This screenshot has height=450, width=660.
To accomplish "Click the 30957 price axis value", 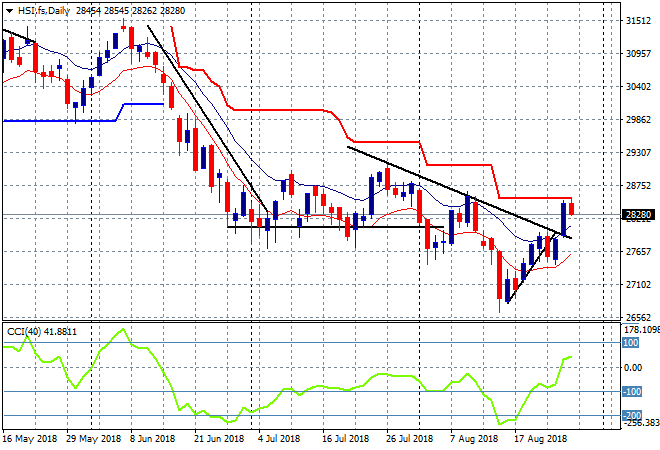I will point(638,53).
